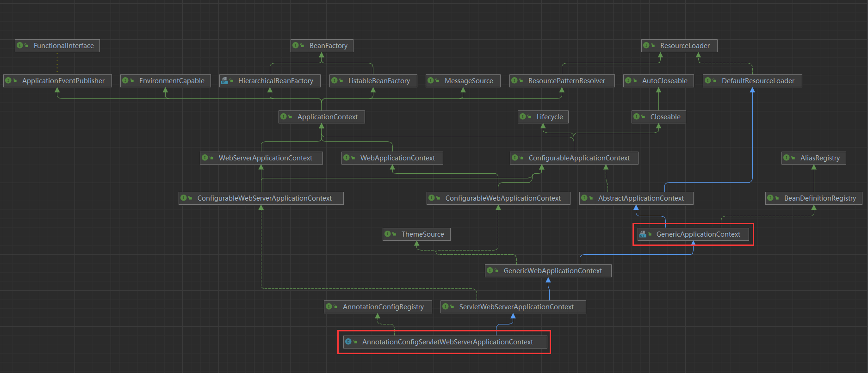Click the interface icon on ApplicationContext

(284, 116)
